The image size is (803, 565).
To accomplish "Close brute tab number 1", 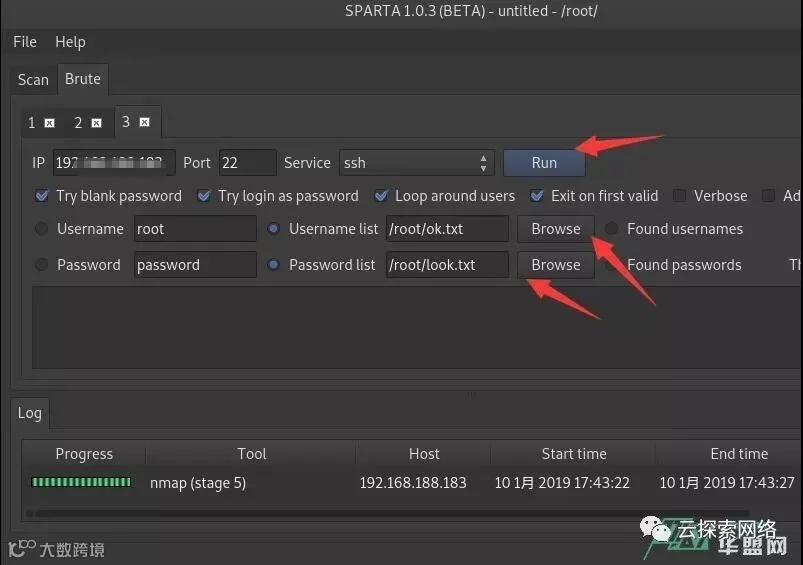I will click(x=50, y=123).
